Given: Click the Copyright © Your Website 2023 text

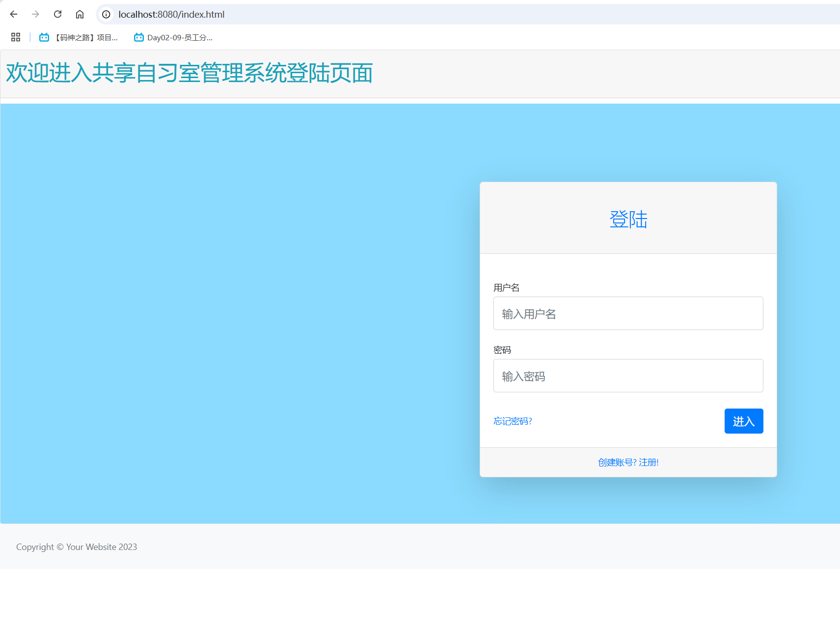Looking at the screenshot, I should pyautogui.click(x=77, y=547).
